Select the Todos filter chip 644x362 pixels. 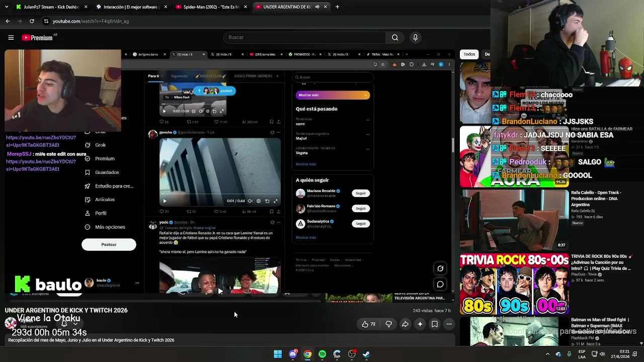coord(469,54)
